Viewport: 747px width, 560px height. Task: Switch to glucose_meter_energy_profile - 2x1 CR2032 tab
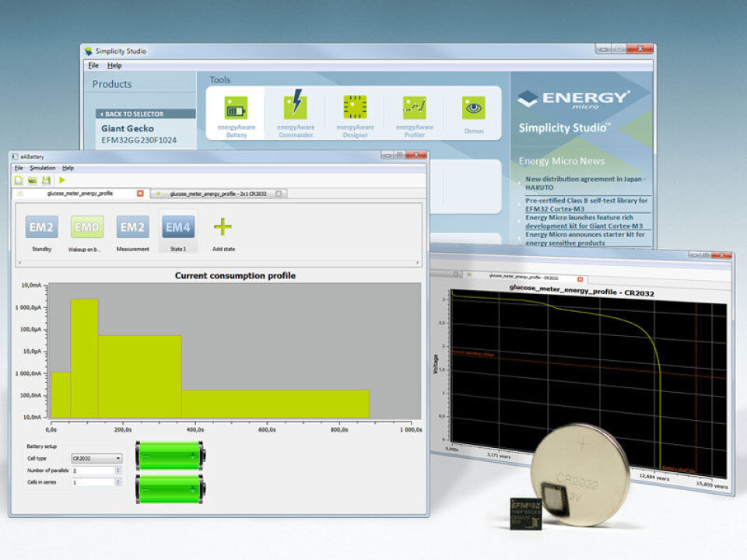click(x=218, y=194)
